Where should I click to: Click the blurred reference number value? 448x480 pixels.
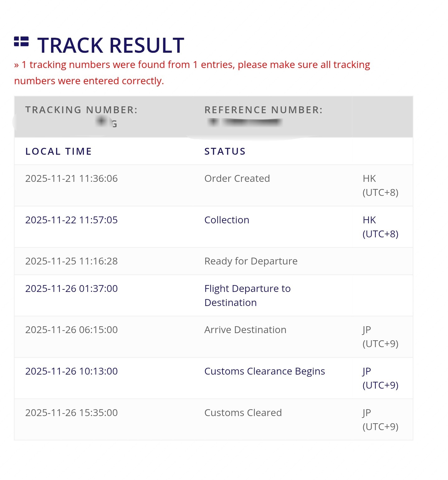pyautogui.click(x=245, y=122)
